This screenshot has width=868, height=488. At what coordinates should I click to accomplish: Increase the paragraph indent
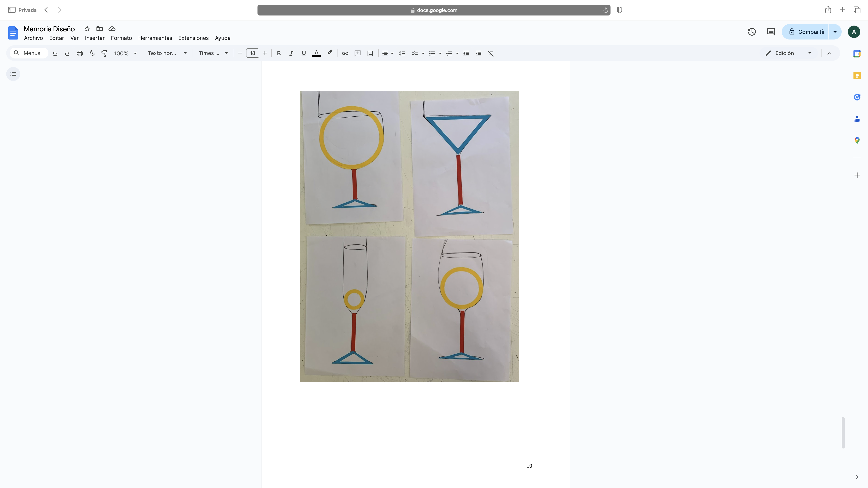point(479,53)
